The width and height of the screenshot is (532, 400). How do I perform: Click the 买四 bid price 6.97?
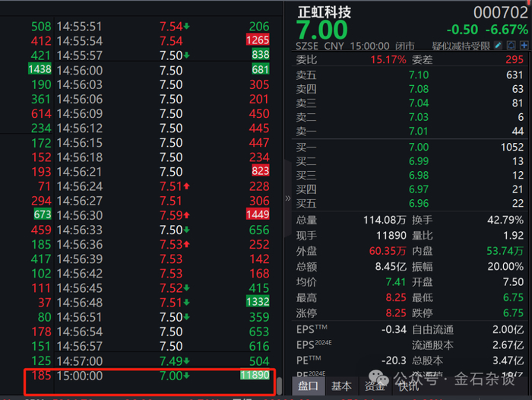419,189
